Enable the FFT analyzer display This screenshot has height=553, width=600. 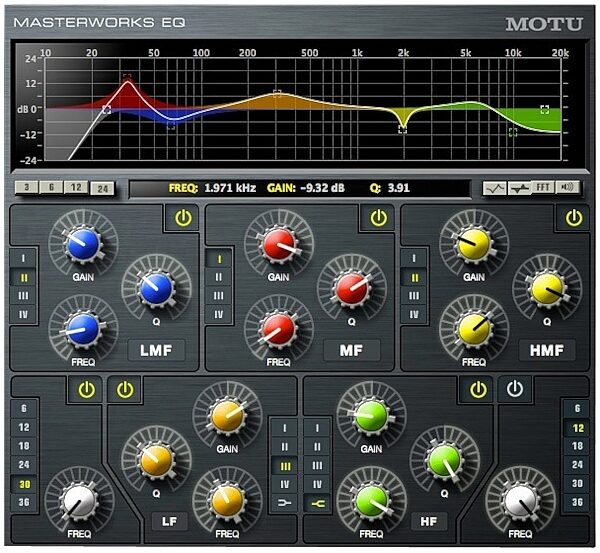(x=543, y=188)
